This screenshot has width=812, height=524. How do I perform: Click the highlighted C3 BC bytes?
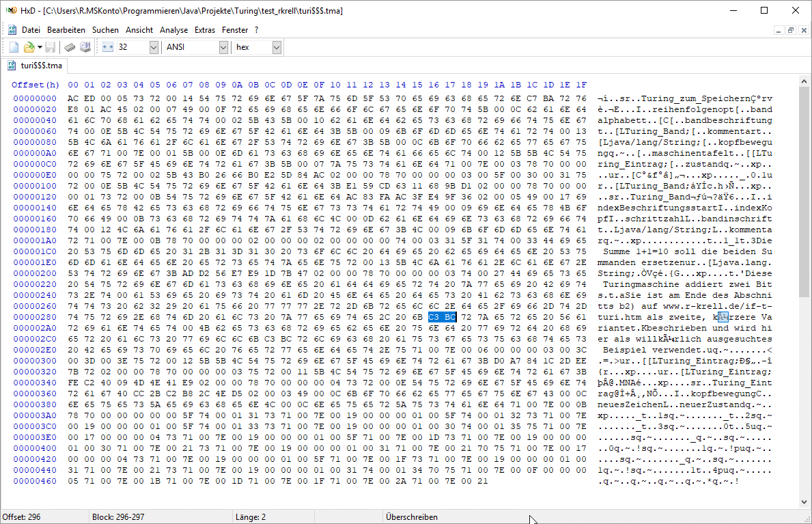pos(442,317)
